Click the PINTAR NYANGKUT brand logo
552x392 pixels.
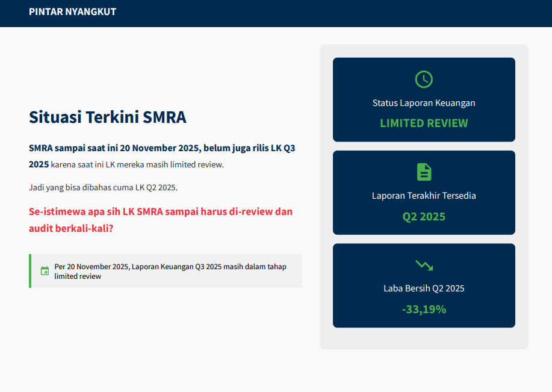coord(72,12)
